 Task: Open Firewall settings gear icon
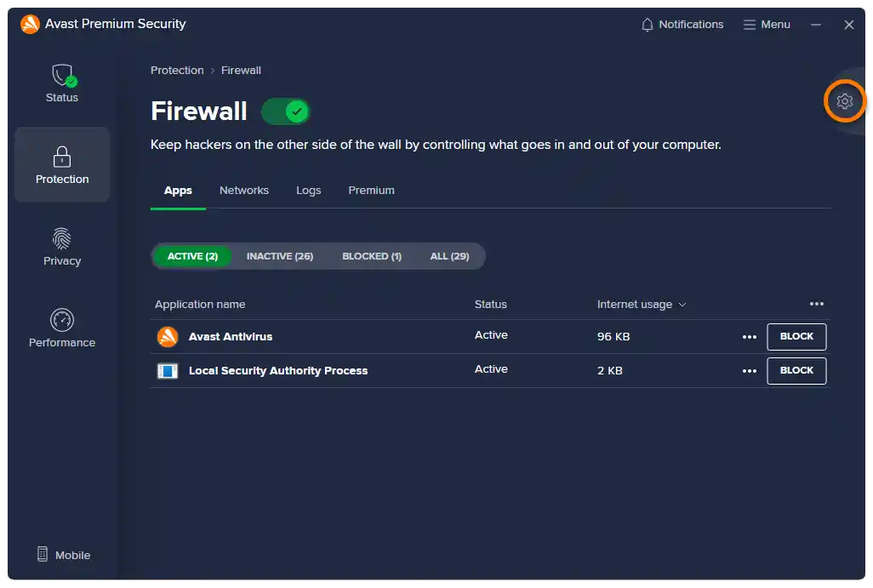[x=844, y=100]
